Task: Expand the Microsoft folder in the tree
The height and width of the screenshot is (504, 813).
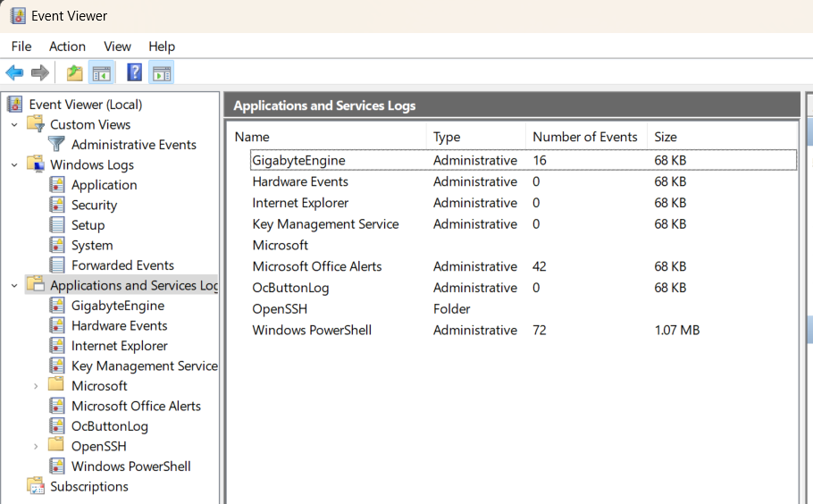Action: point(36,386)
